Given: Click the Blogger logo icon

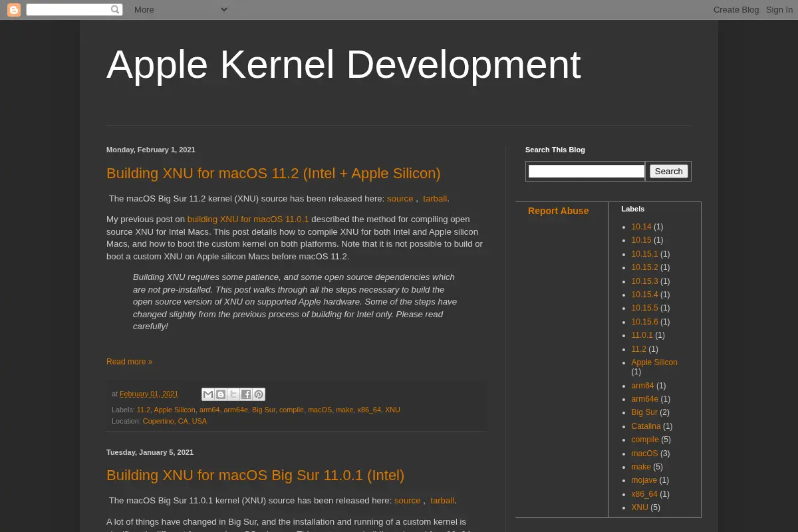Looking at the screenshot, I should pyautogui.click(x=14, y=10).
